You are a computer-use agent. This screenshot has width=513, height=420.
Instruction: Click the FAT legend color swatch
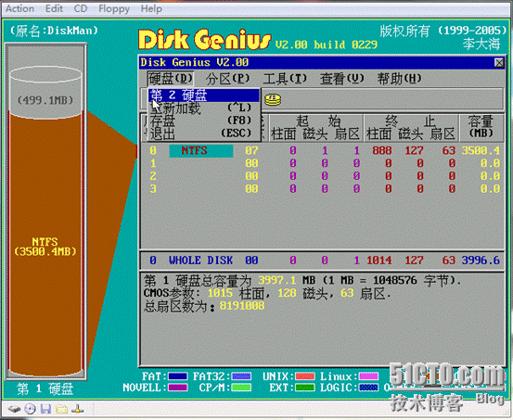[178, 376]
